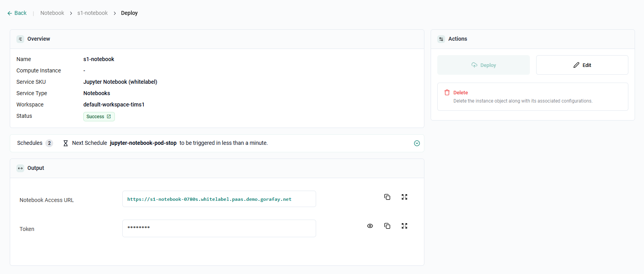644x274 pixels.
Task: Copy the Token value
Action: [x=387, y=226]
